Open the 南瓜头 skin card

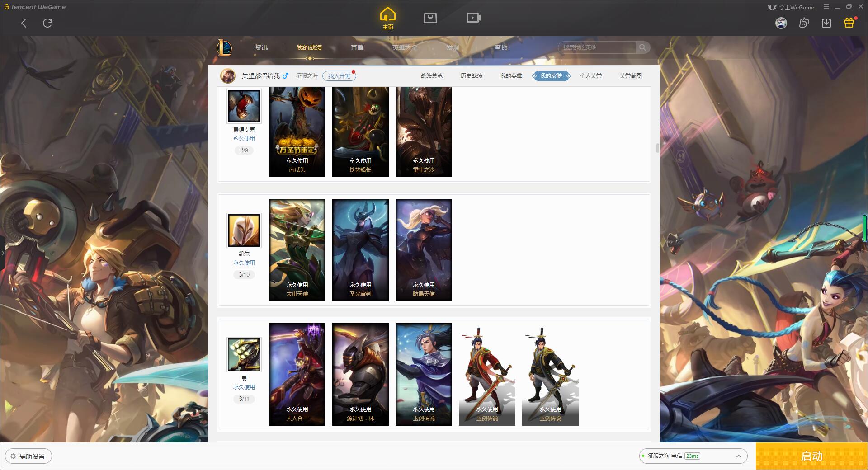(297, 132)
